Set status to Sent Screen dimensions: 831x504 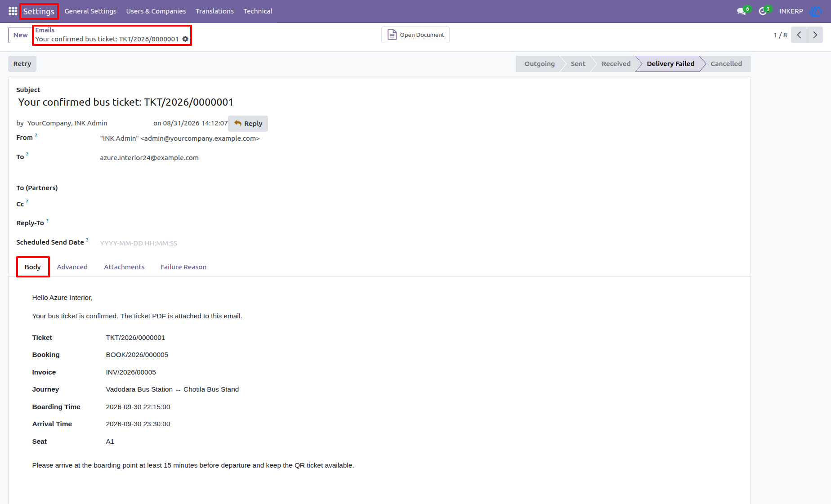click(x=578, y=64)
